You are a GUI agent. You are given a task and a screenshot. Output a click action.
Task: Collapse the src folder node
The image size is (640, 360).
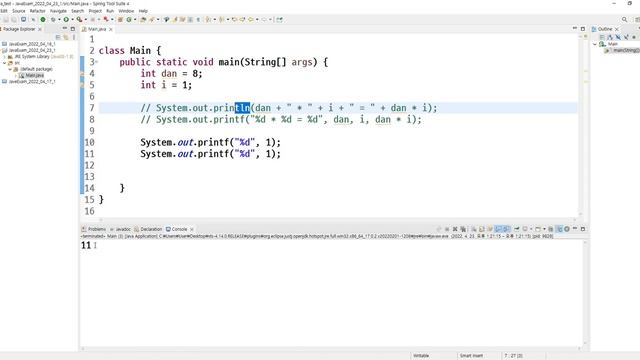[x=4, y=63]
